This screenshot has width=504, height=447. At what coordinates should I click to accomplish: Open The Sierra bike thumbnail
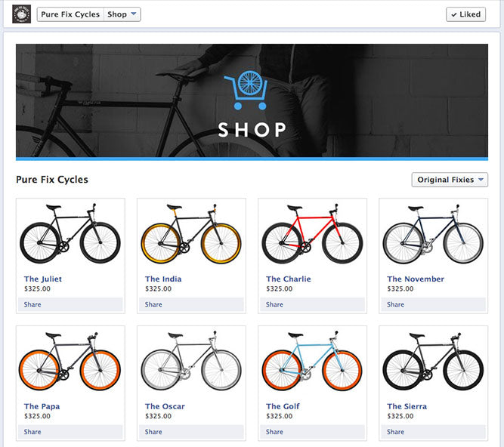click(x=433, y=362)
